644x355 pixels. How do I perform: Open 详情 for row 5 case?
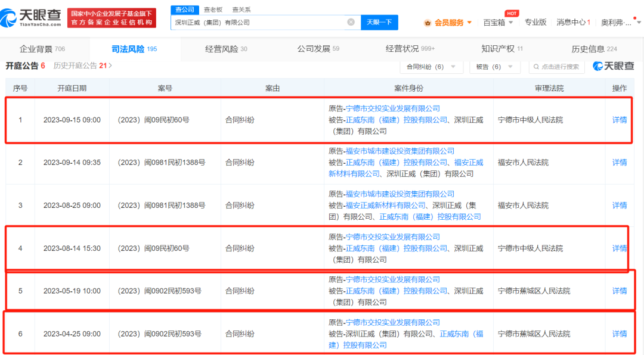[x=620, y=291]
